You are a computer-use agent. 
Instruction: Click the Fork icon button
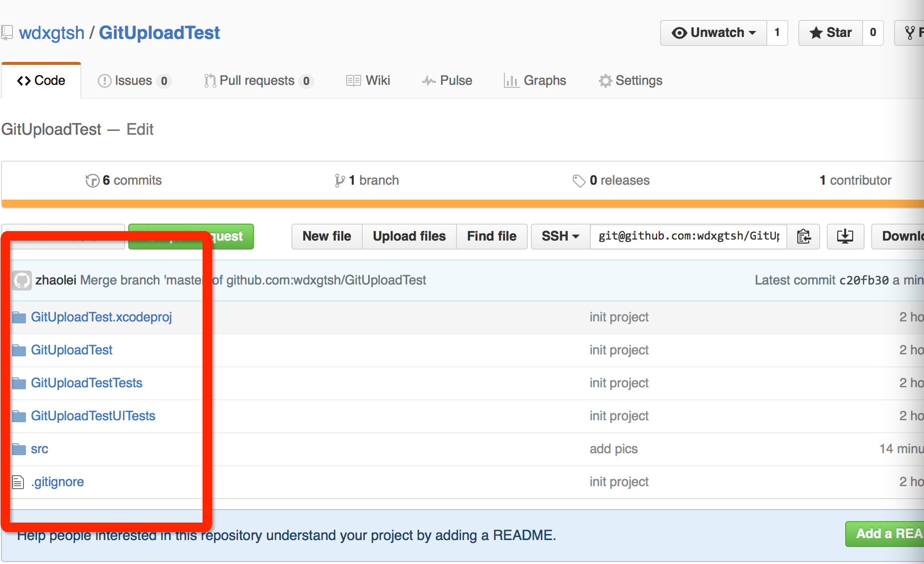tap(910, 33)
